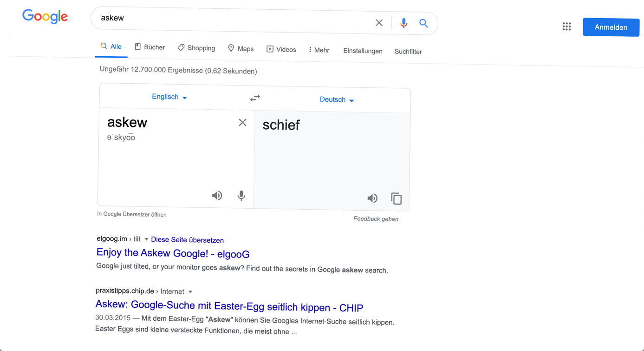
Task: Copy the translation schief
Action: 396,199
